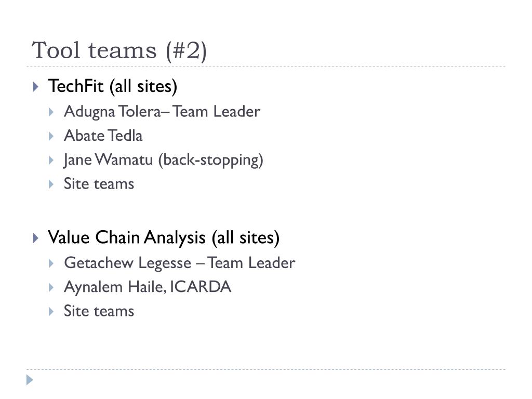Click the bullet arrow next to Aynalem Haile

[51, 288]
